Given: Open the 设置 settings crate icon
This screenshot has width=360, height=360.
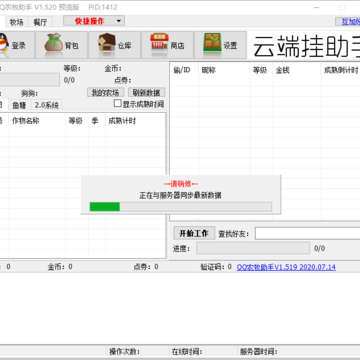Looking at the screenshot, I should [221, 45].
